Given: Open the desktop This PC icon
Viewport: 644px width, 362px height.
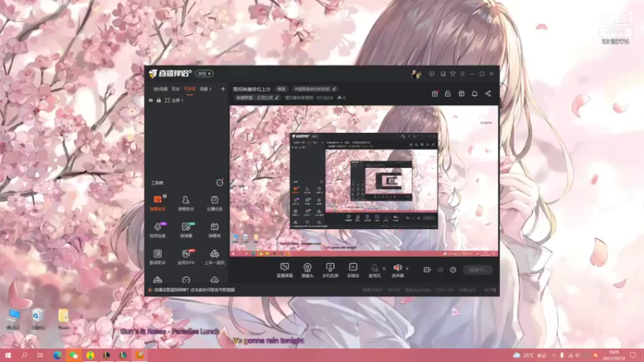Looking at the screenshot, I should pos(13,319).
